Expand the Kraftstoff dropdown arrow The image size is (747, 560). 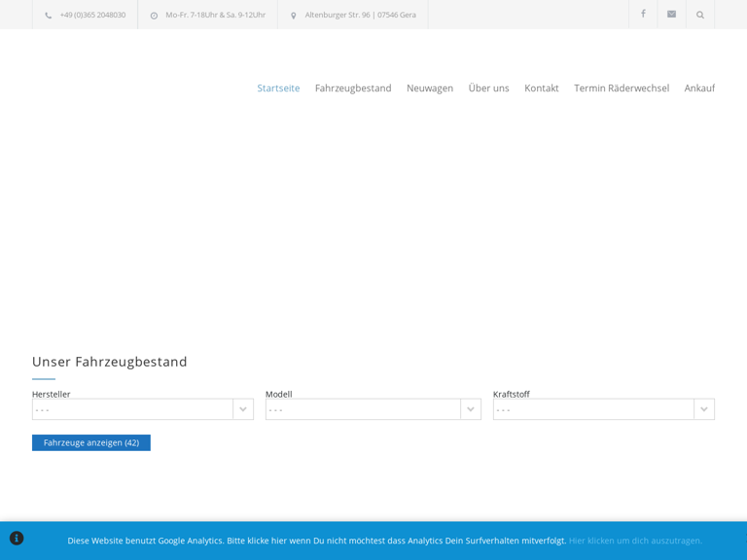point(704,409)
